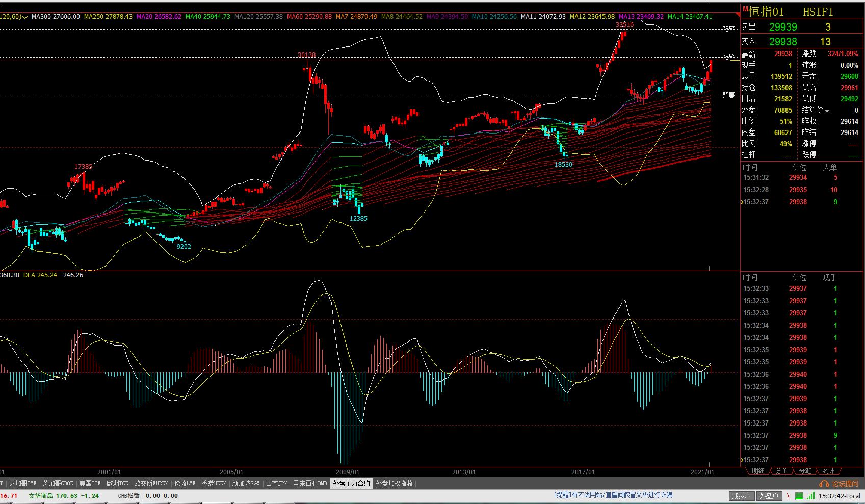The width and height of the screenshot is (865, 504).
Task: Click the topmost 预警 alert line label
Action: point(729,30)
